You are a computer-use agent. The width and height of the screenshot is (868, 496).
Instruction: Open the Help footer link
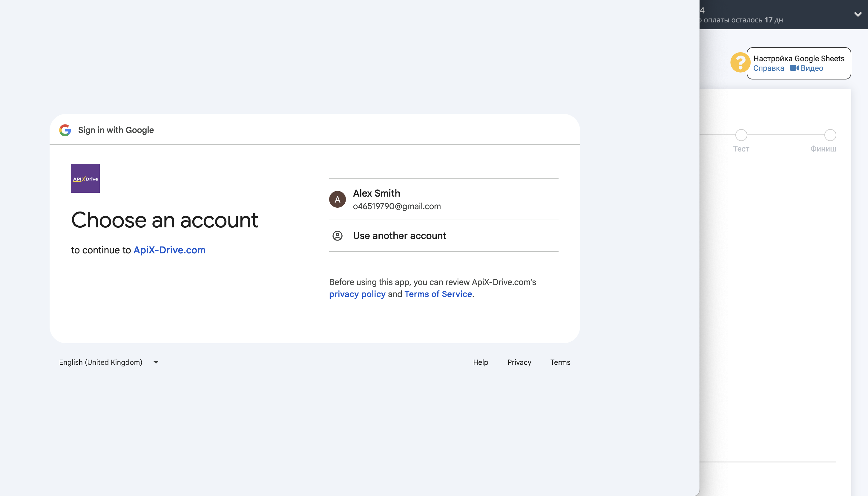pyautogui.click(x=480, y=362)
